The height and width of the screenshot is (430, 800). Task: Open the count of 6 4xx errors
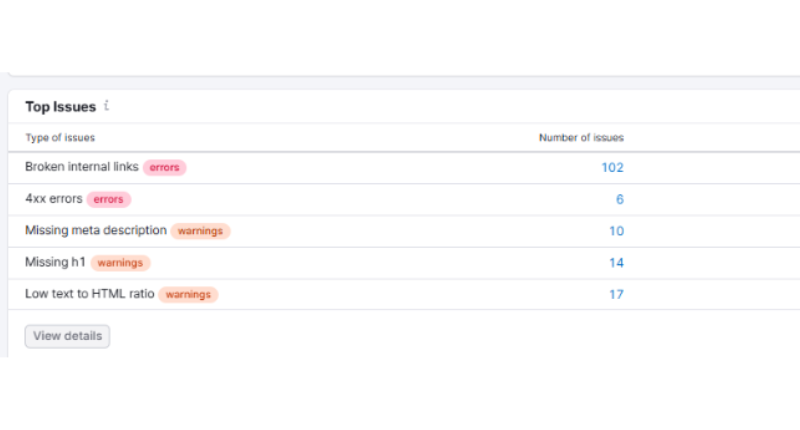coord(619,200)
